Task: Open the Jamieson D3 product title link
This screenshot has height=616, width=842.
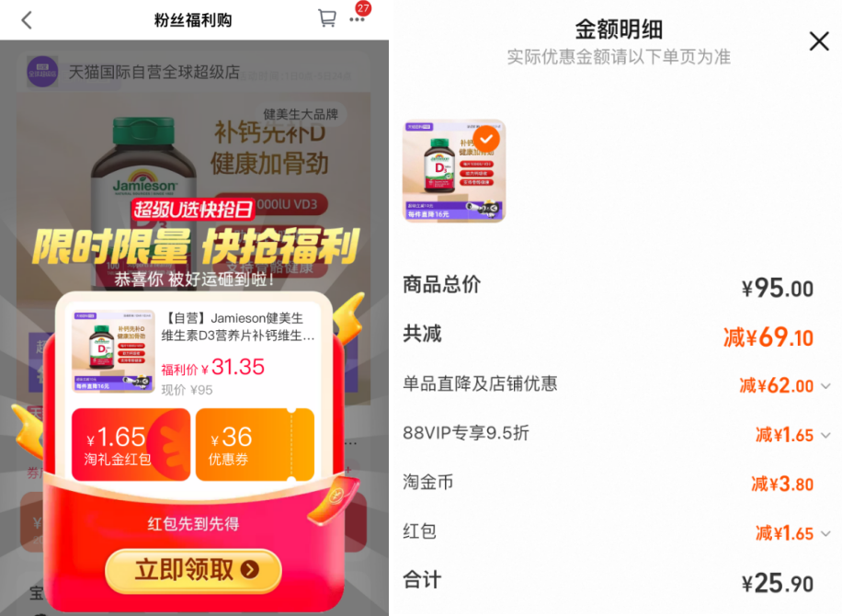Action: coord(238,326)
